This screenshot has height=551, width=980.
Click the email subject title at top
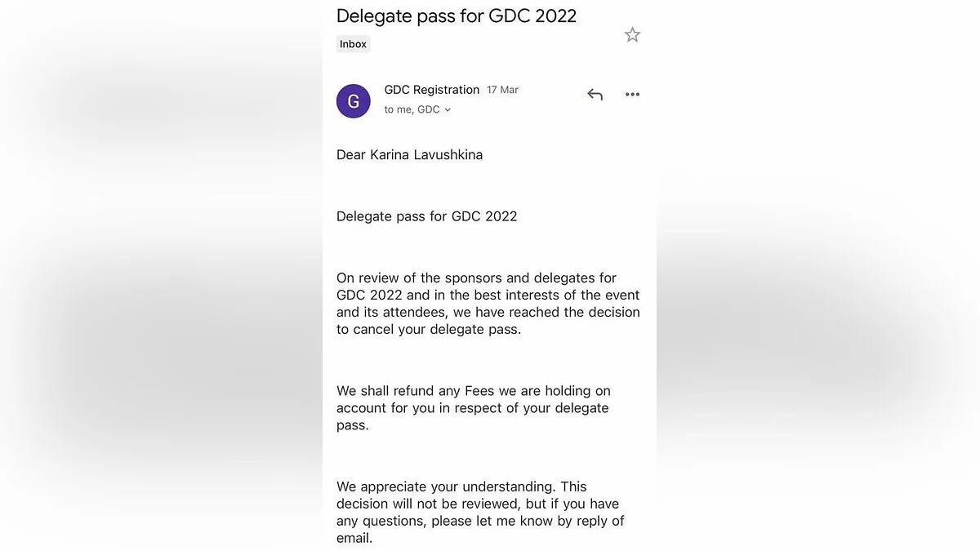point(457,16)
